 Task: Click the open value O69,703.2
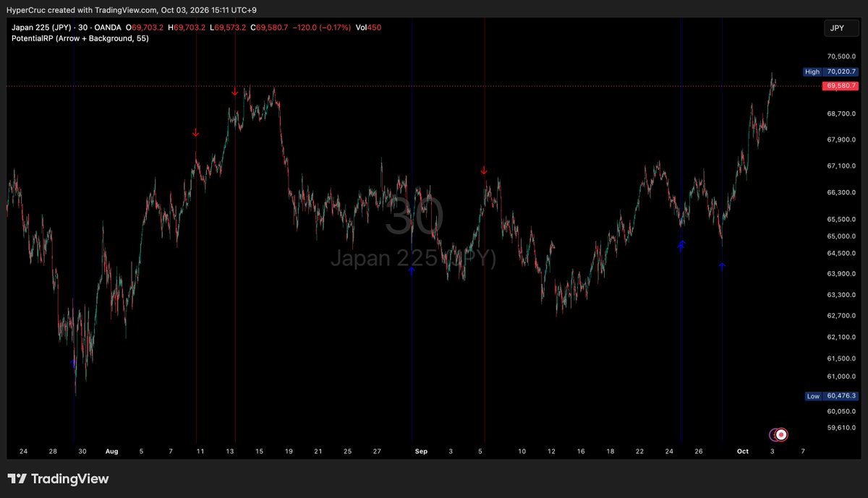pyautogui.click(x=145, y=27)
